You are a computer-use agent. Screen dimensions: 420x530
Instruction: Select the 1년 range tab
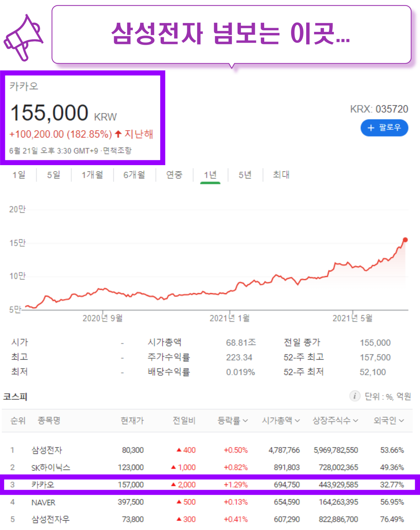[x=210, y=175]
